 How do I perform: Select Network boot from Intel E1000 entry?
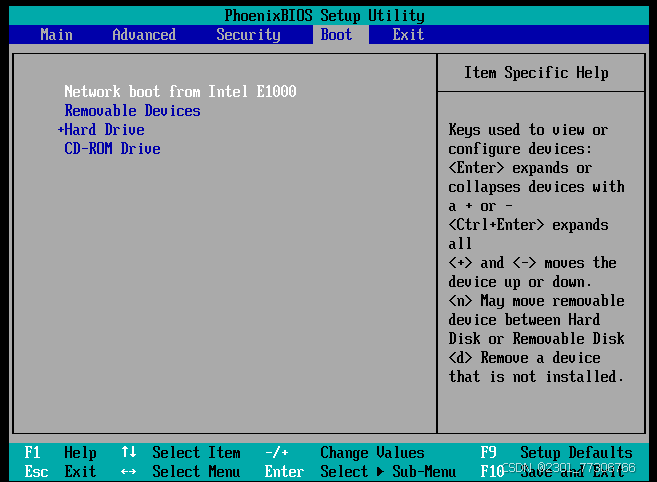pos(180,91)
